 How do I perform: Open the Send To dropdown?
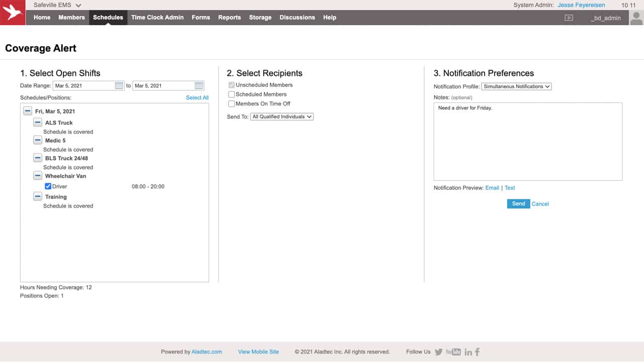coord(282,117)
